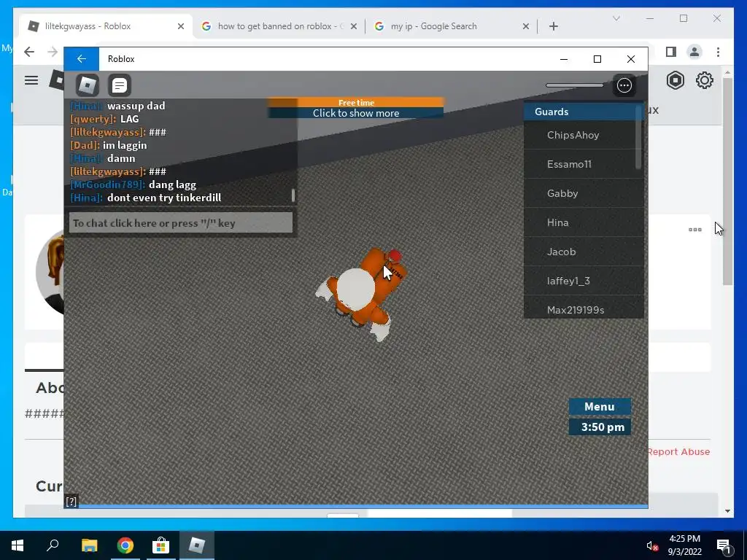
Task: Click the chat log scrollbar
Action: pyautogui.click(x=293, y=195)
